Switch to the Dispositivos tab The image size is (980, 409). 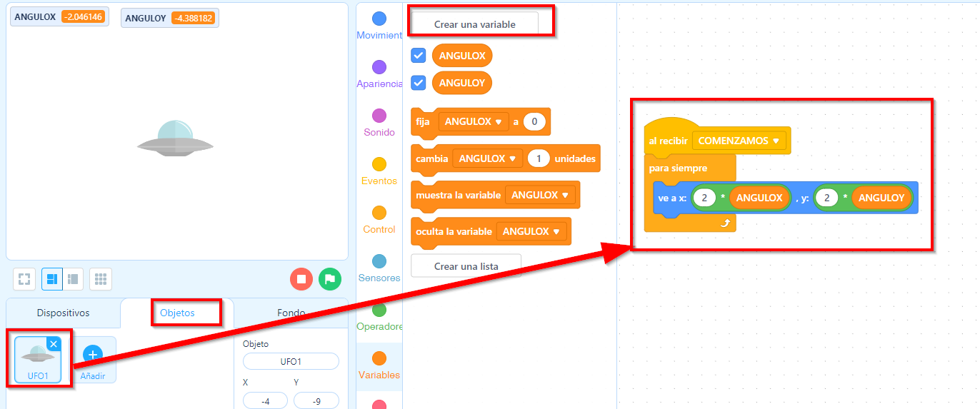tap(64, 313)
